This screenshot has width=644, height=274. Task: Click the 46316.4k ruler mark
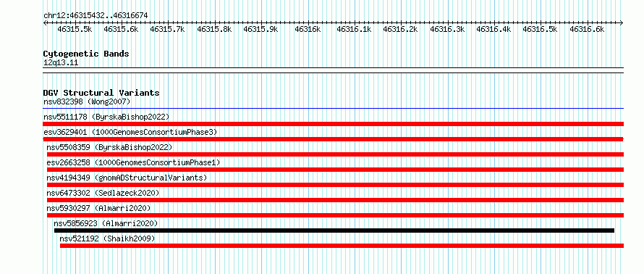493,29
